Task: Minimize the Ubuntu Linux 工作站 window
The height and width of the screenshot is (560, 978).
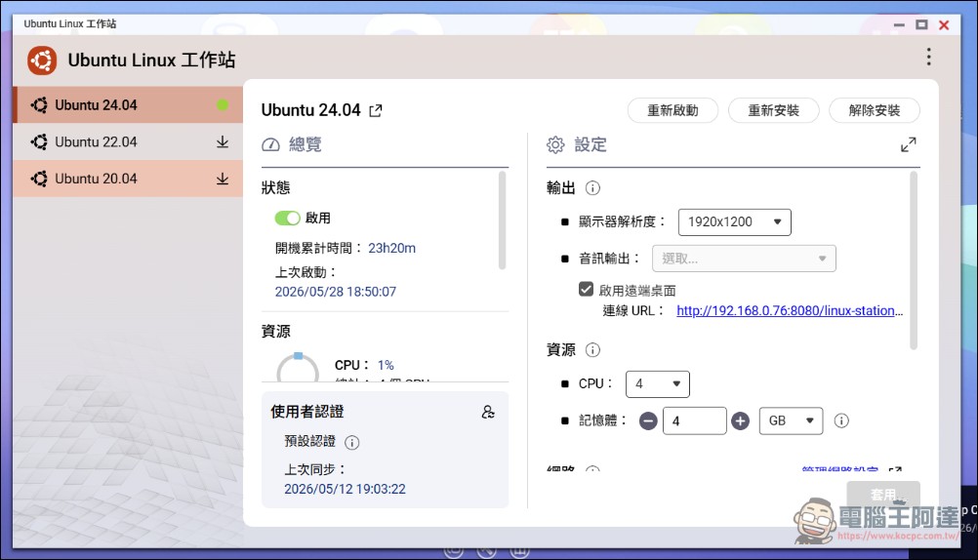Action: pos(899,25)
